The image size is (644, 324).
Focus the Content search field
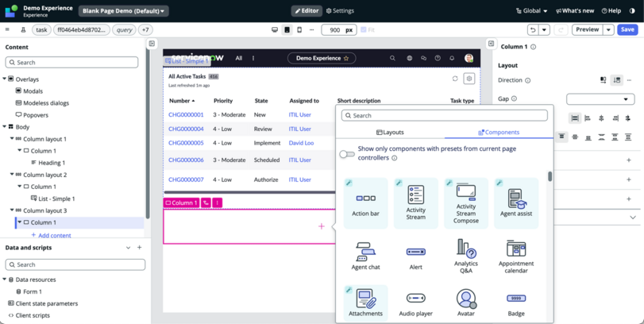tap(72, 63)
